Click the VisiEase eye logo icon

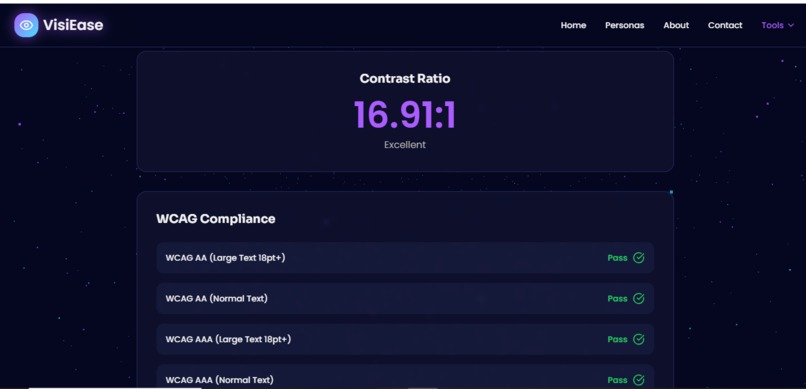[26, 25]
